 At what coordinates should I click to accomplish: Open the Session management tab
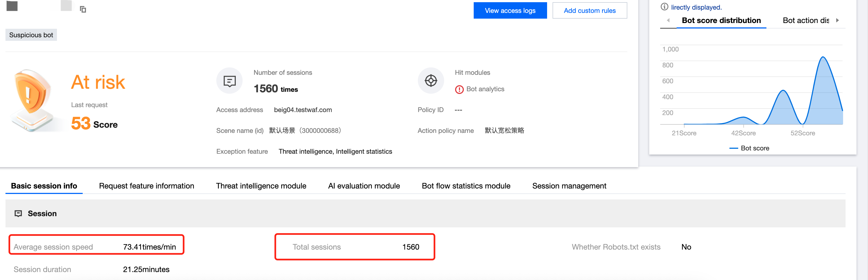click(569, 186)
